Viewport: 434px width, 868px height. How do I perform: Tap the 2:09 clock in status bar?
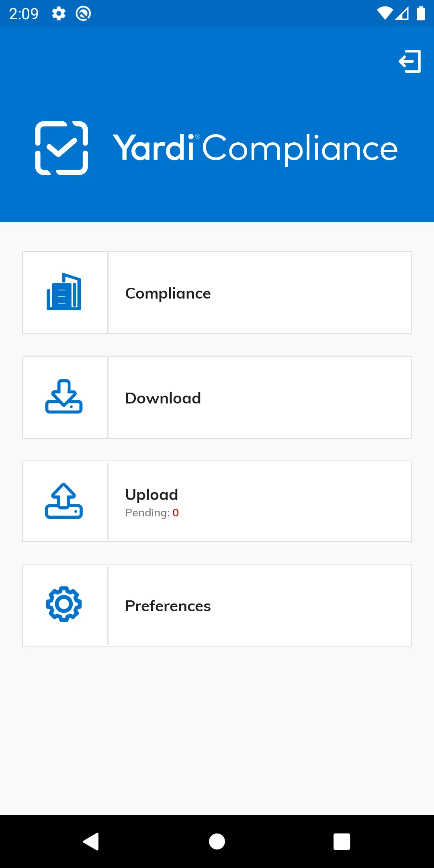(24, 14)
